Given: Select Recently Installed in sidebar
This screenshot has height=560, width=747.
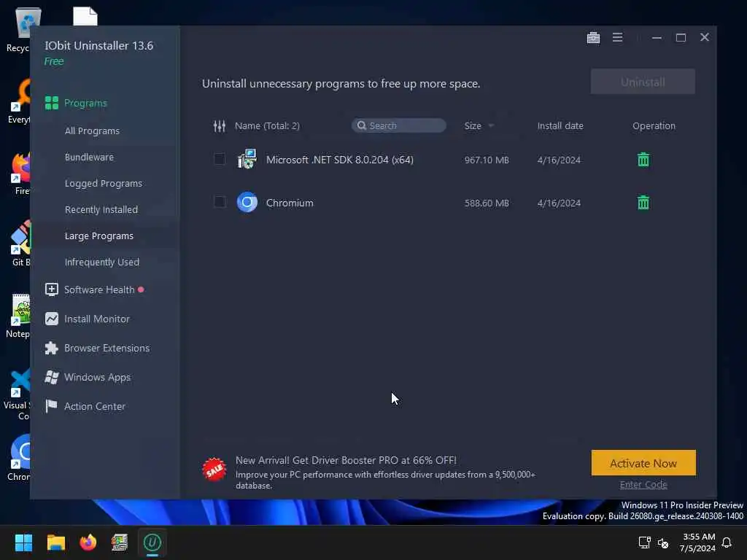Looking at the screenshot, I should coord(101,209).
